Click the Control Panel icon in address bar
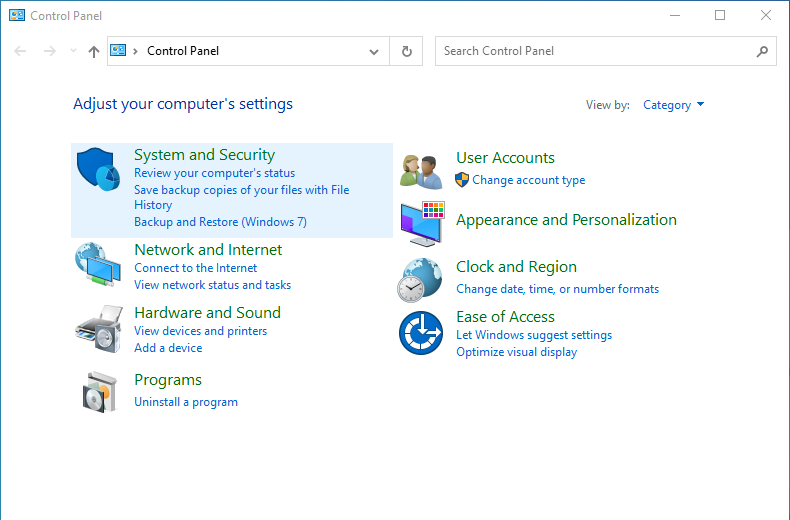 coord(118,50)
